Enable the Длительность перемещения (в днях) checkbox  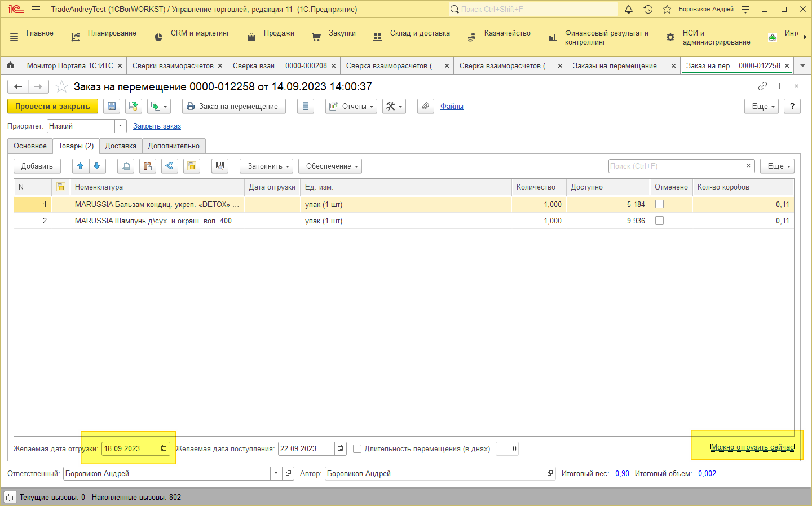(x=357, y=449)
